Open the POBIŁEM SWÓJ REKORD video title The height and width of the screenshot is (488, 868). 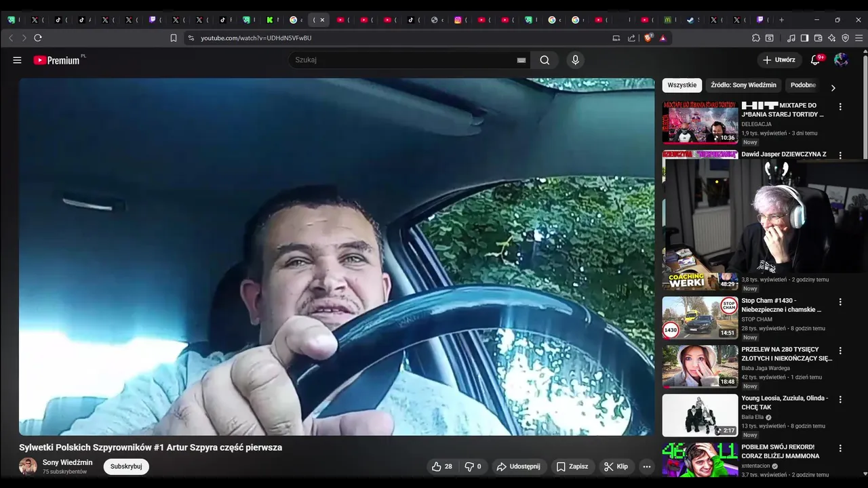coord(781,451)
